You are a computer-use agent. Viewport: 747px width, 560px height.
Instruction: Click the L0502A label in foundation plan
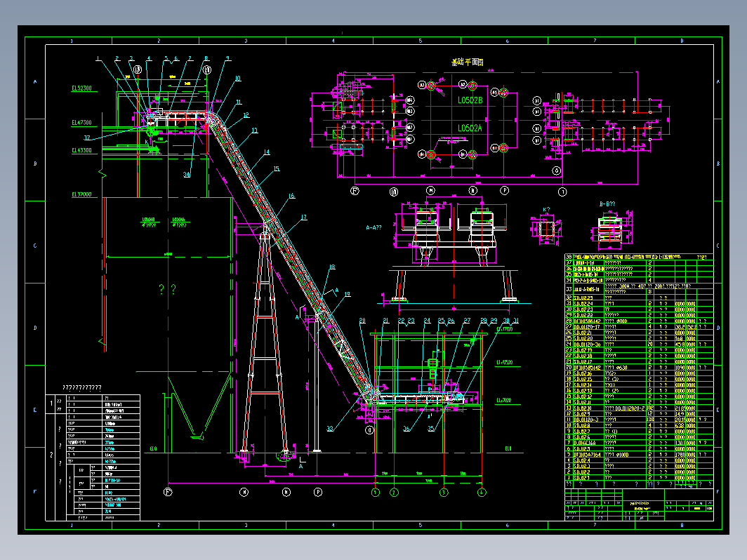pos(470,128)
